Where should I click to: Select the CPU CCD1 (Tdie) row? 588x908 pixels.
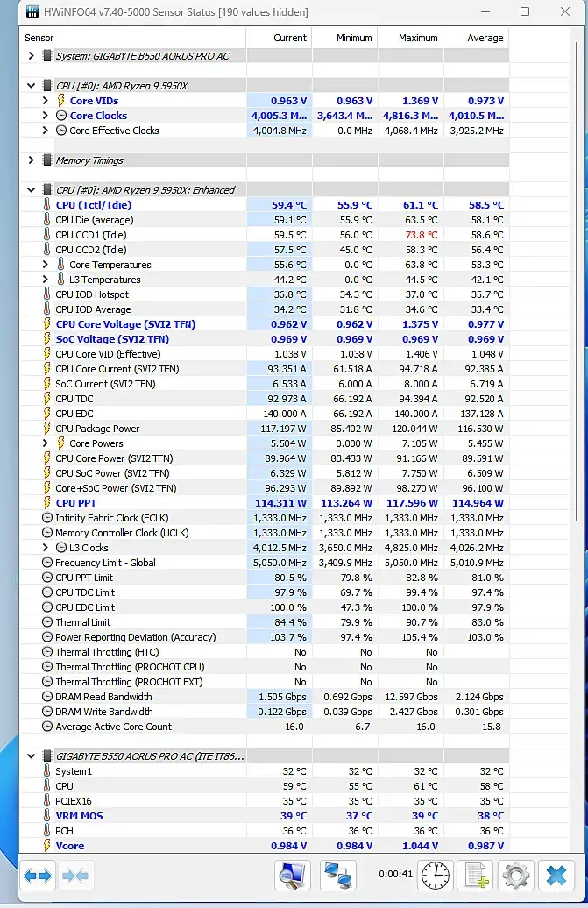265,235
